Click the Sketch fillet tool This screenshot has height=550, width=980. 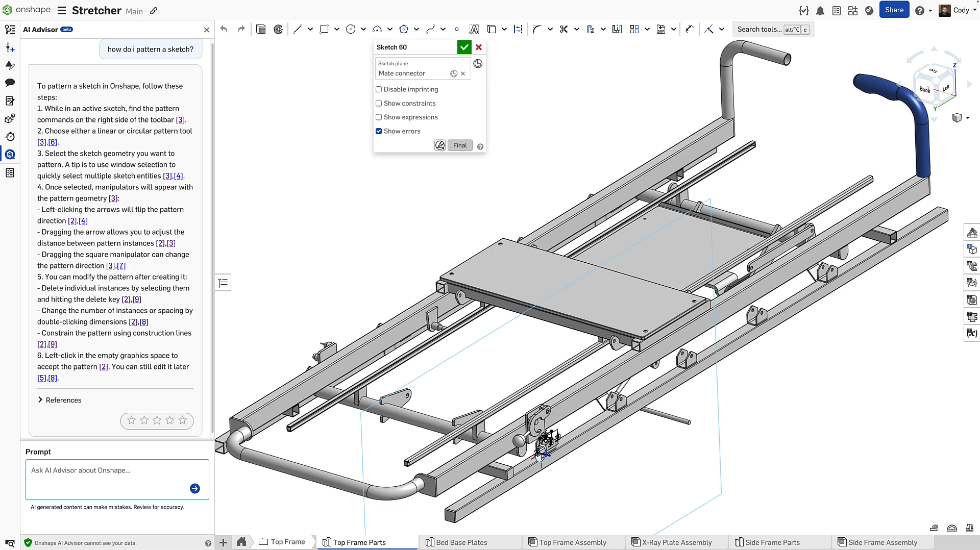point(537,30)
